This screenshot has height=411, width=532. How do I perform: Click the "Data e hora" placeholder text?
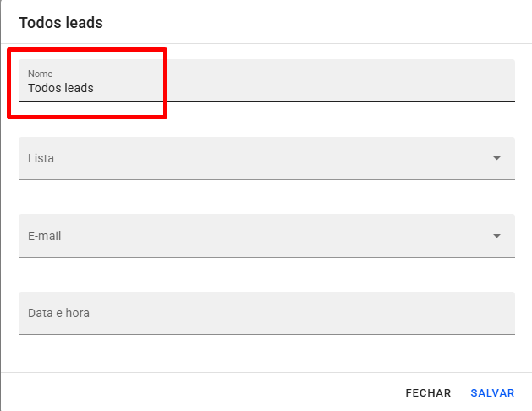coord(58,313)
